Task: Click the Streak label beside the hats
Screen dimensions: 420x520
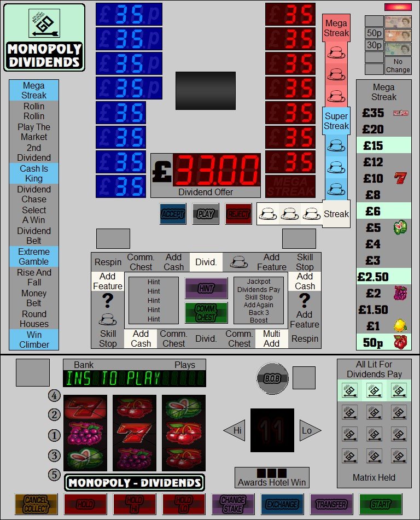Action: (x=336, y=214)
